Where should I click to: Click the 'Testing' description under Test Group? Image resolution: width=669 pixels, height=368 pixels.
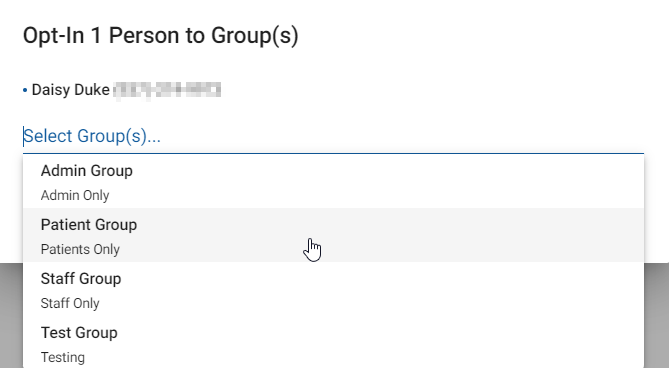(63, 357)
